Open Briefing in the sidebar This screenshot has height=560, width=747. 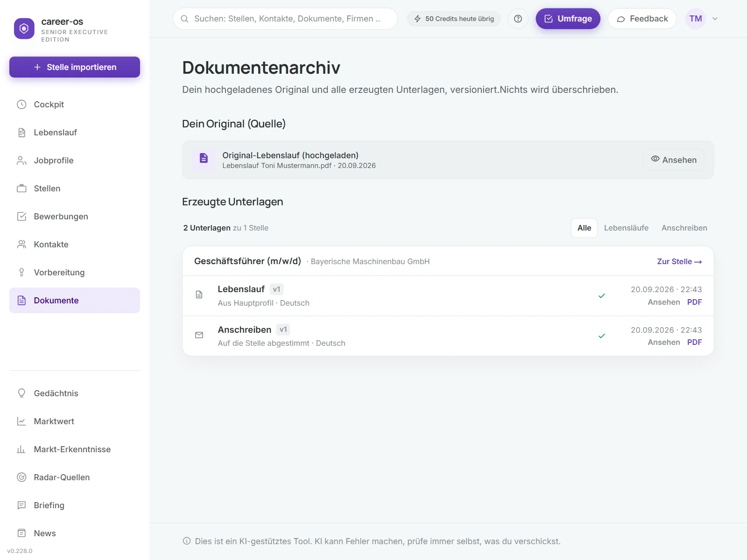[75, 505]
